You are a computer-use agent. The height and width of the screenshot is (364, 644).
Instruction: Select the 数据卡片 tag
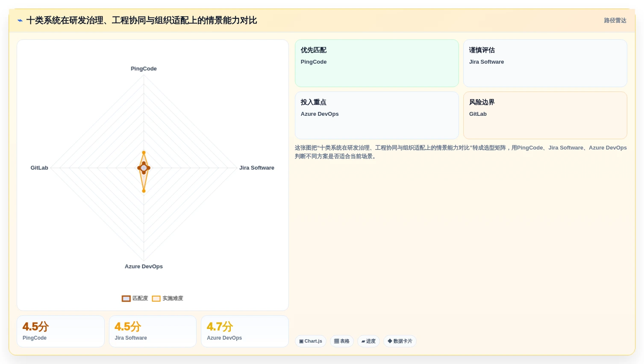(400, 341)
